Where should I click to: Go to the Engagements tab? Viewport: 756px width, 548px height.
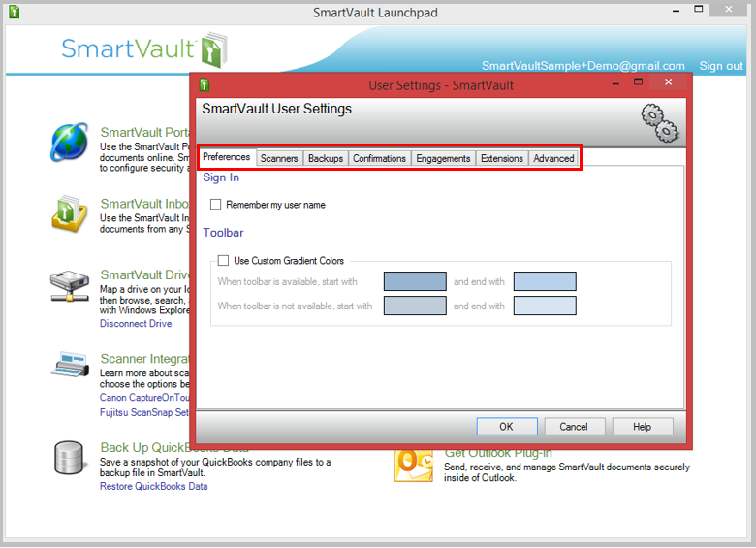[443, 158]
